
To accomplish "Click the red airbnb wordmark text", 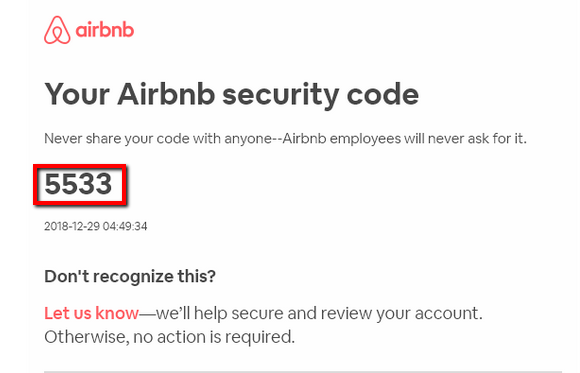I will click(105, 30).
